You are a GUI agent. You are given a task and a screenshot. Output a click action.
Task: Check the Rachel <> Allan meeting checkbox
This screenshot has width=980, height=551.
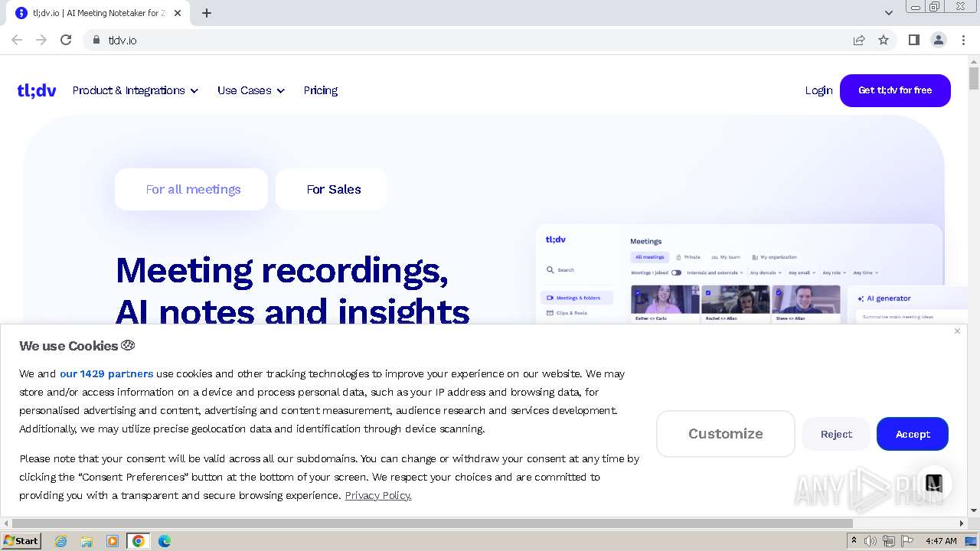coord(708,292)
